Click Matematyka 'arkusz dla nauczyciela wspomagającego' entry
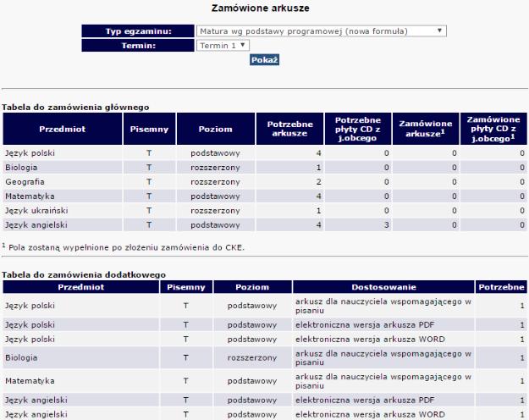 [x=383, y=381]
